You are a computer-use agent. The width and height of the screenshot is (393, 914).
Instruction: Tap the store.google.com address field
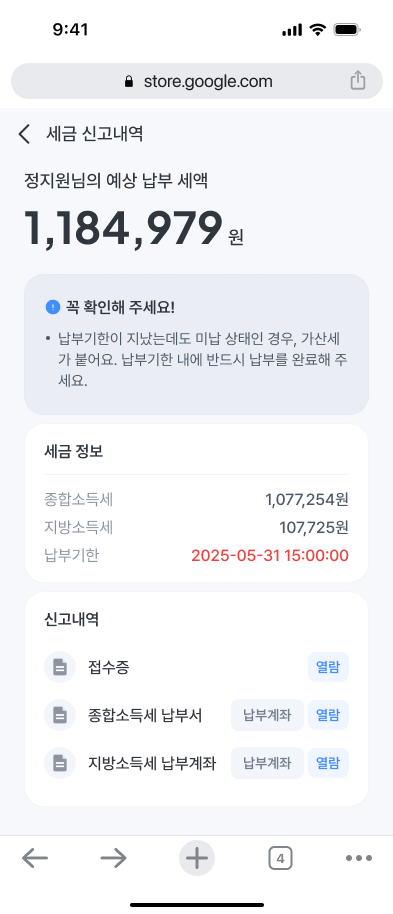tap(196, 81)
